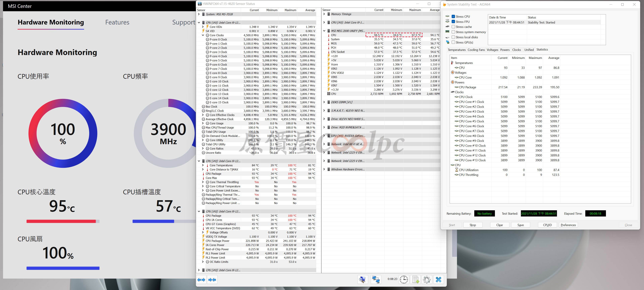644x290 pixels.
Task: Uncheck the Stress CPU checkbox
Action: [x=453, y=16]
